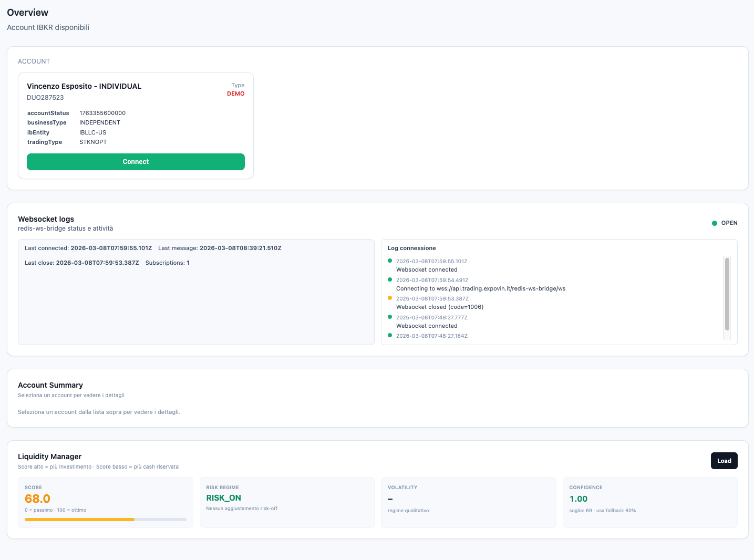
Task: Click the Connecting to wss://api.trading.expovin.it log message
Action: coord(480,288)
